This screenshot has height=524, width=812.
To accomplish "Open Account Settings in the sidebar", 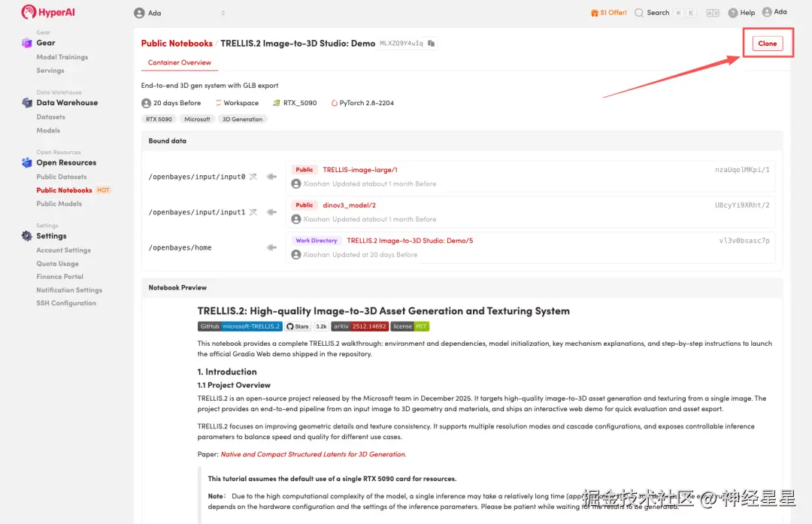I will [64, 250].
